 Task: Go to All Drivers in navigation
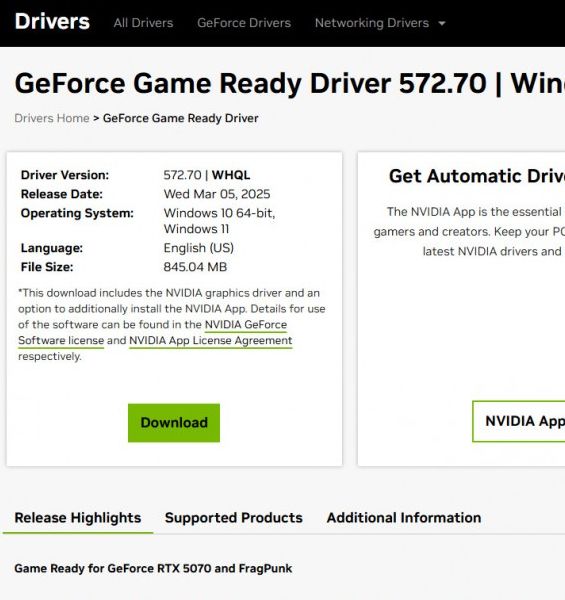click(x=143, y=23)
